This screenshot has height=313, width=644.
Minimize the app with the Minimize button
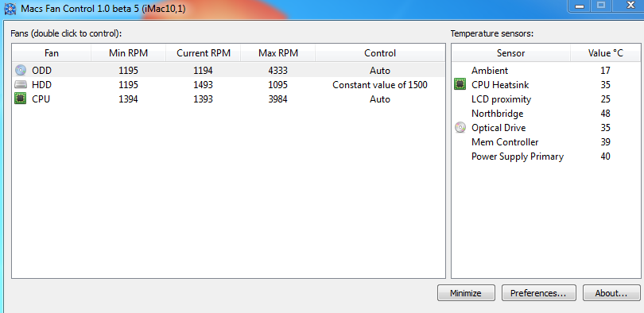coord(465,293)
